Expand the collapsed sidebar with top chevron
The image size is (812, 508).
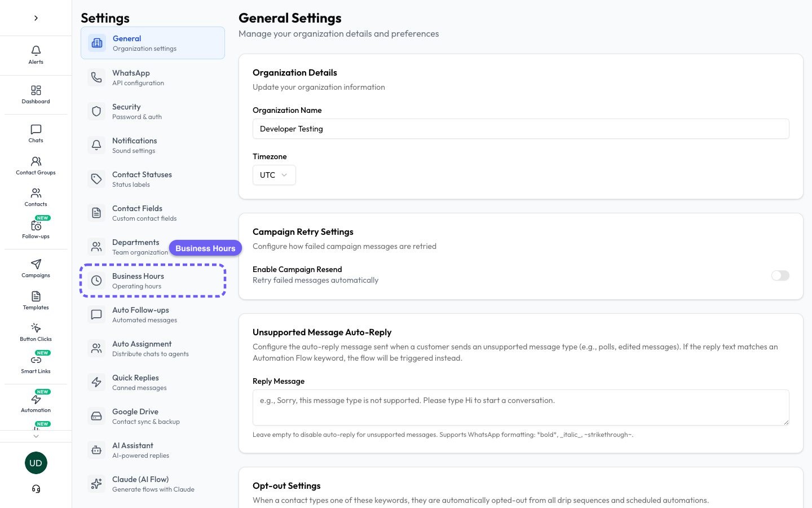[36, 18]
